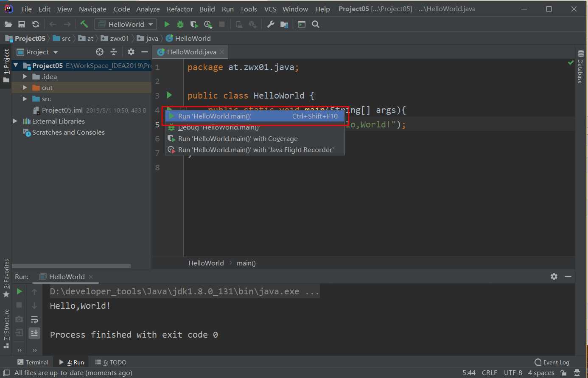588x378 pixels.
Task: Click the Forward navigation arrow
Action: click(67, 25)
